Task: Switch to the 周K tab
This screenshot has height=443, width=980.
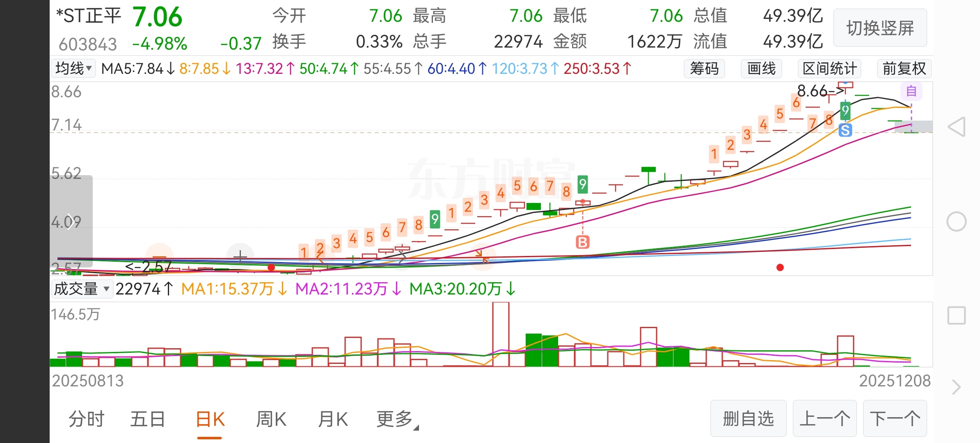Action: 271,419
